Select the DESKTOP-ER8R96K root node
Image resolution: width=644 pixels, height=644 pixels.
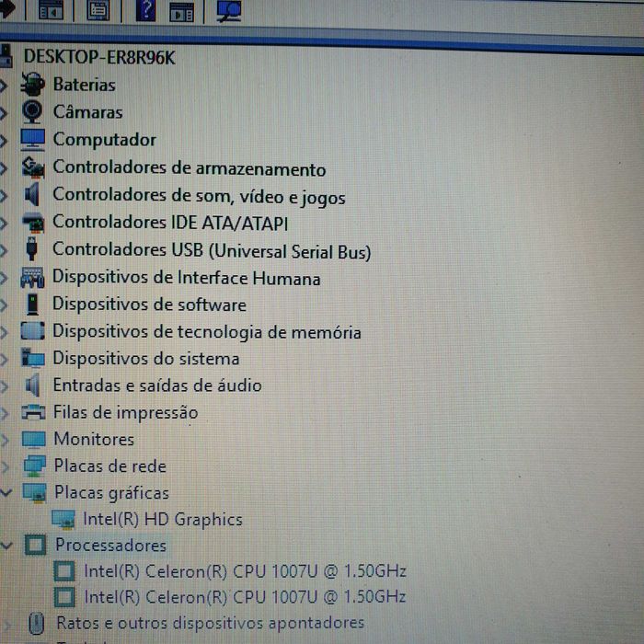[99, 57]
